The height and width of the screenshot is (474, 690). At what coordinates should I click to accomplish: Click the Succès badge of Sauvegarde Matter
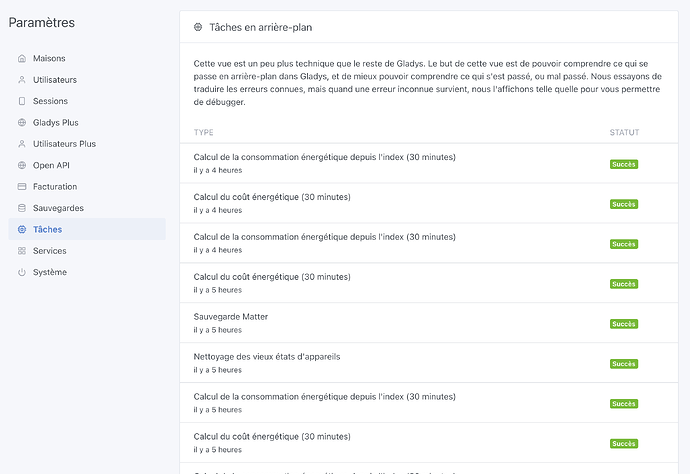[x=624, y=324]
